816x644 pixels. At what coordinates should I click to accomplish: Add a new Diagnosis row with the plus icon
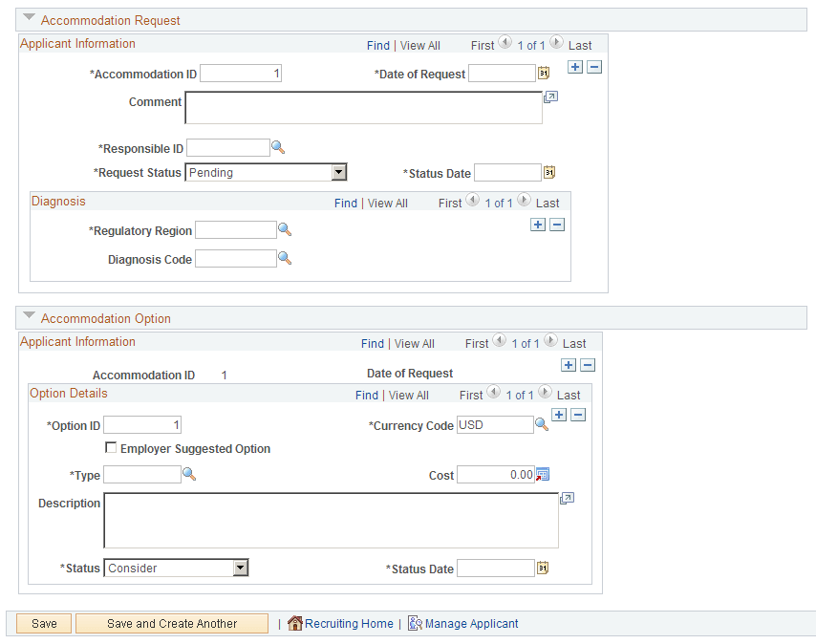pos(537,224)
